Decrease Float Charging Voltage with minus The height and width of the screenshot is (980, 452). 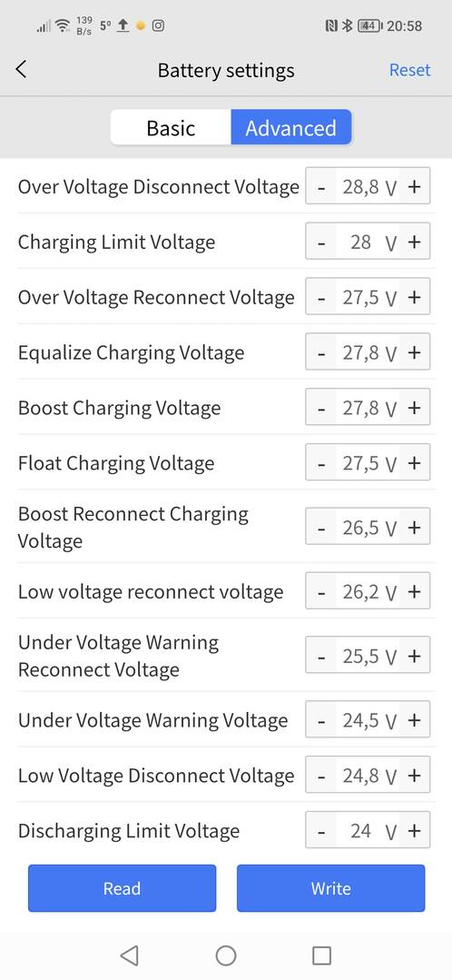pos(321,464)
